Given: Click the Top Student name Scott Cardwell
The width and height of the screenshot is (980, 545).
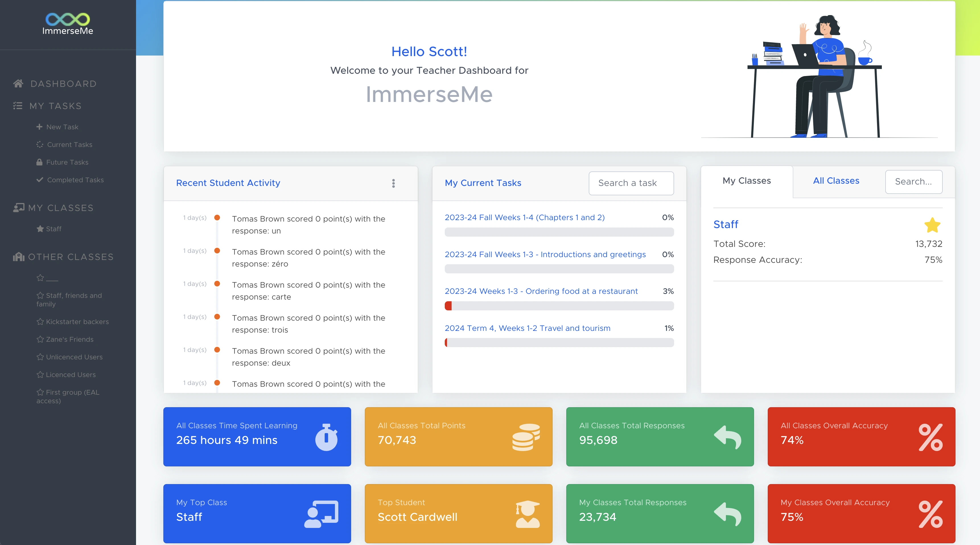Looking at the screenshot, I should pos(417,517).
